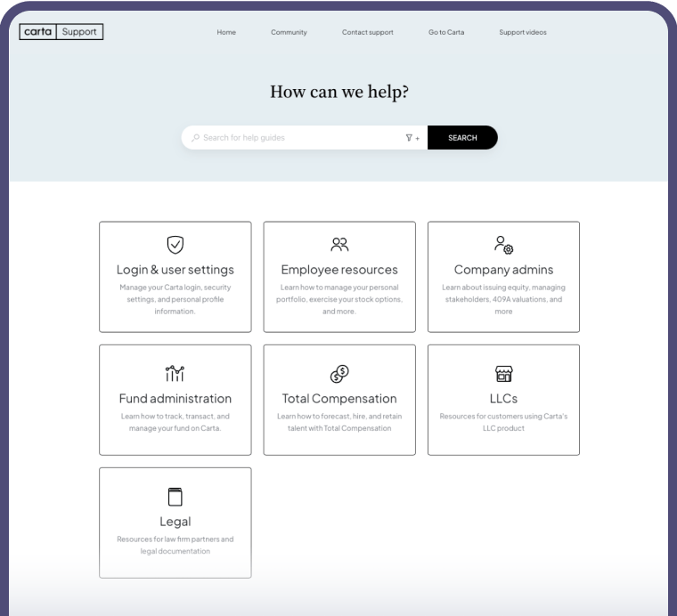Click the shield checkmark login icon

175,245
